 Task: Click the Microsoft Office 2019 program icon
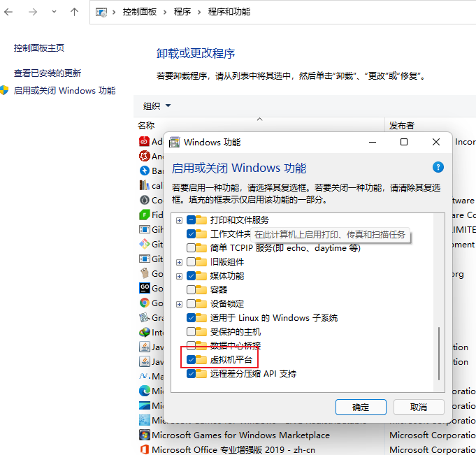(x=144, y=449)
